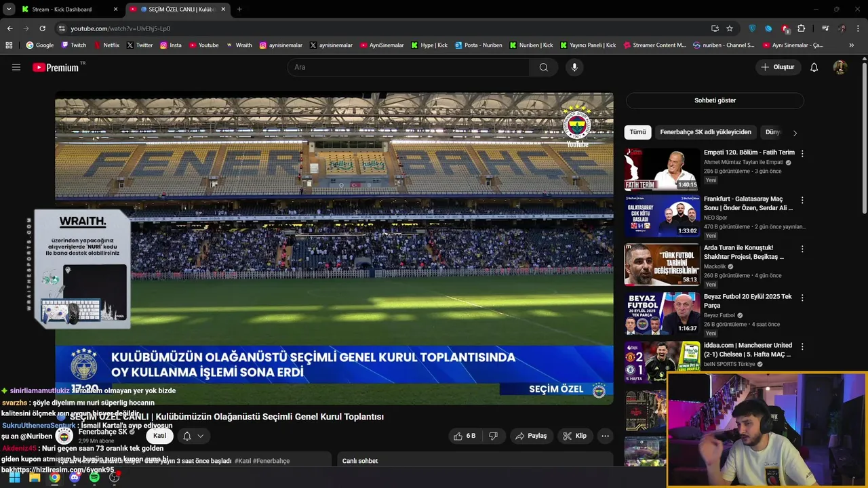Open Frankfurt - Galatasaray Maç Sonu thumbnail
The height and width of the screenshot is (488, 868).
click(x=662, y=216)
